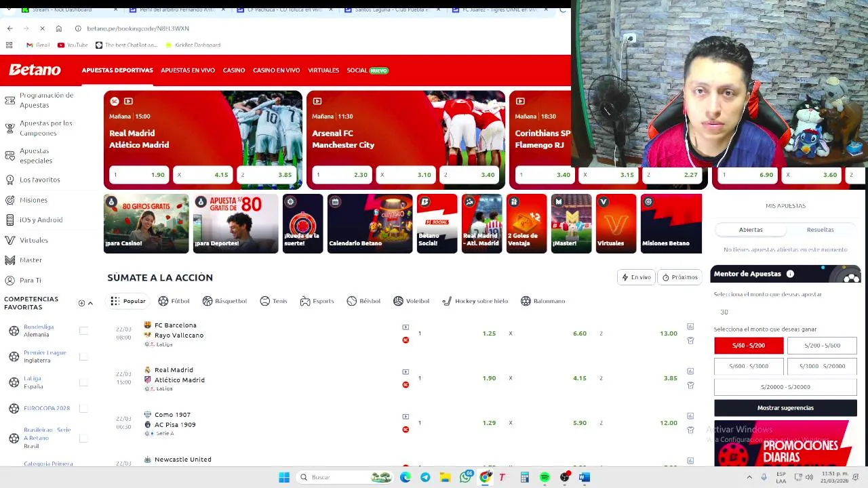Open stats icon for Real Madrid match
The height and width of the screenshot is (488, 868).
coord(690,371)
